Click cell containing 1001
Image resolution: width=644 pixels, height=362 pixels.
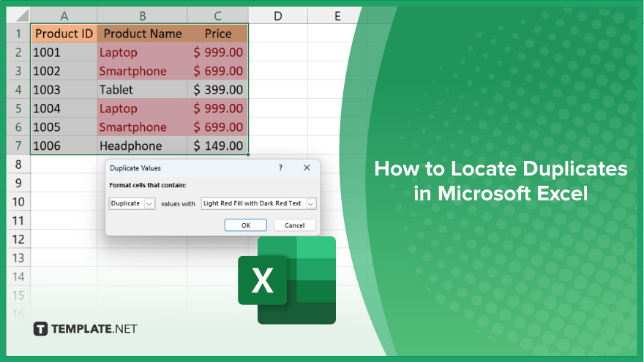click(64, 52)
